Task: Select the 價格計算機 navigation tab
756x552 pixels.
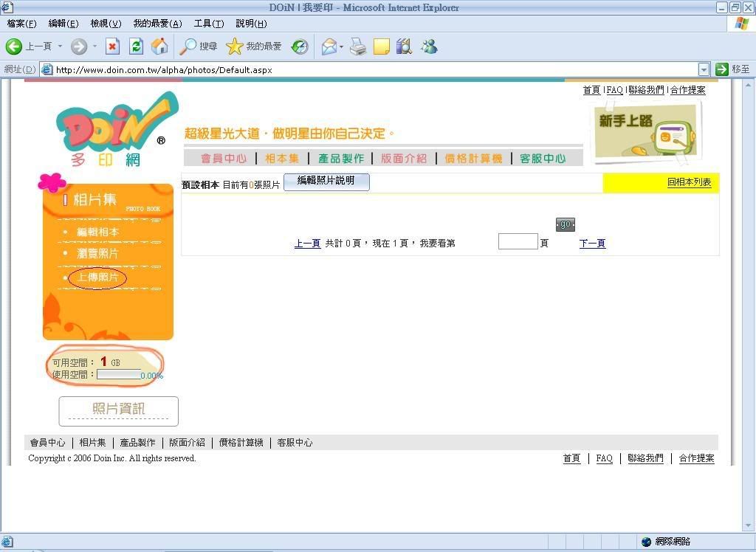Action: point(473,159)
